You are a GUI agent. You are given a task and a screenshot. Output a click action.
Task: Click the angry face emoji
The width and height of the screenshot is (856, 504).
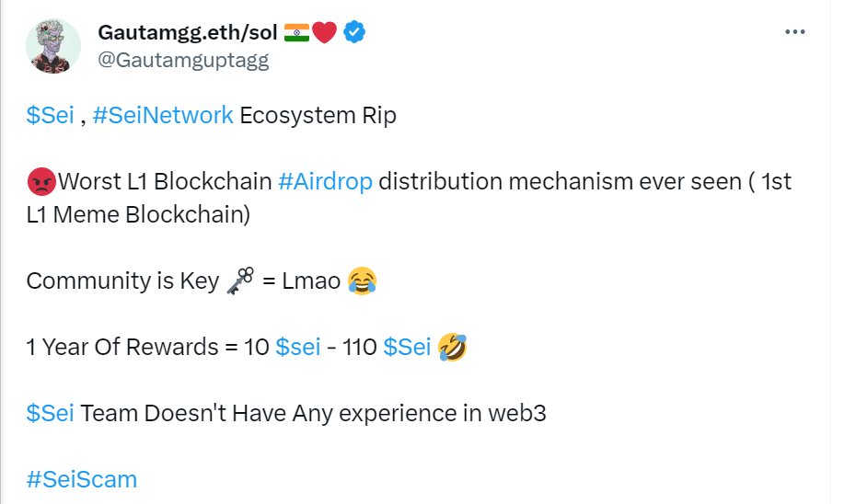click(x=41, y=181)
